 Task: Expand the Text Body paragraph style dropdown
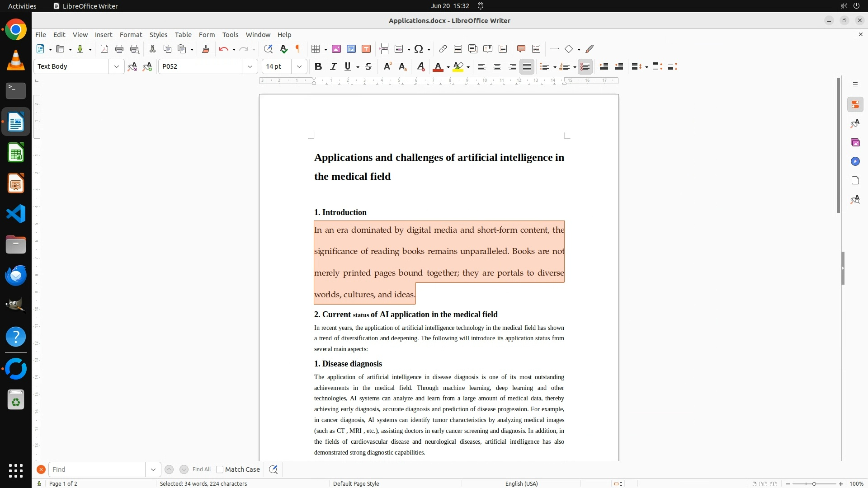[x=117, y=66]
